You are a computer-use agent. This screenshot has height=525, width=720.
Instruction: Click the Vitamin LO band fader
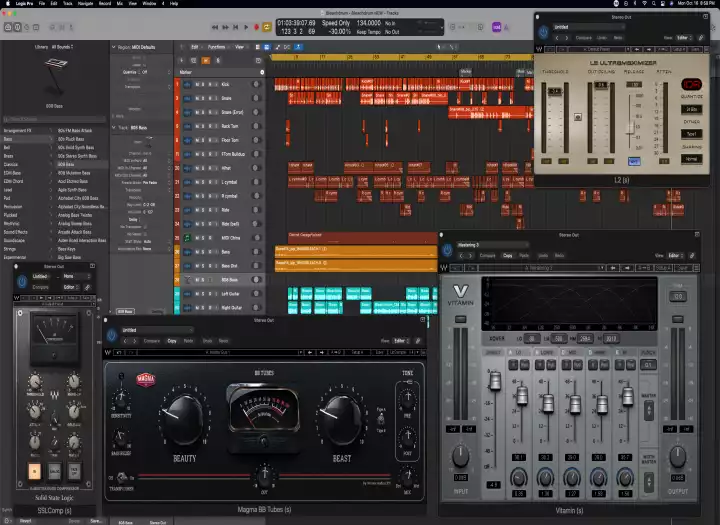(x=522, y=395)
